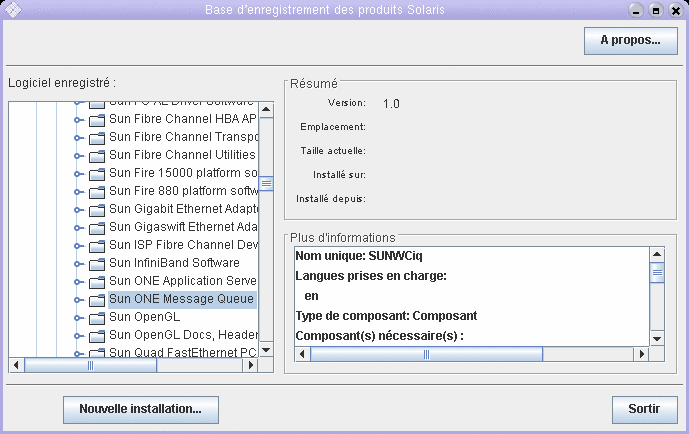The image size is (689, 434).
Task: Click Langues prises en charge line
Action: [371, 276]
